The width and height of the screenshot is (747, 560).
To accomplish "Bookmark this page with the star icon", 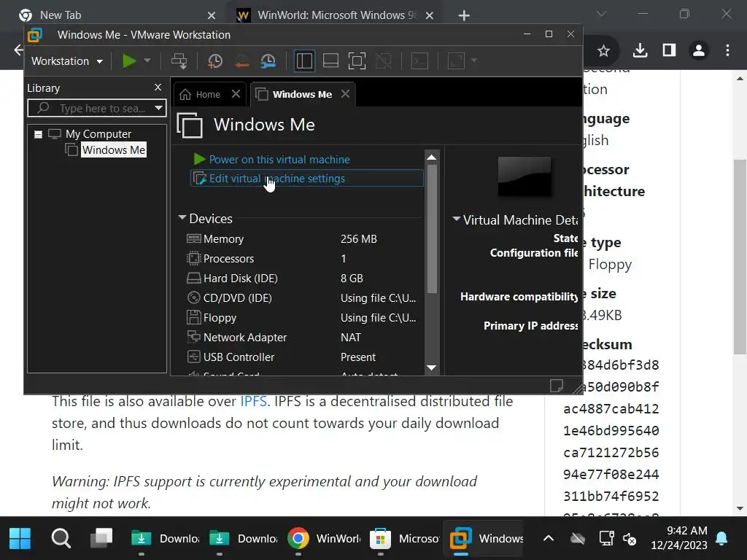I will pyautogui.click(x=603, y=50).
